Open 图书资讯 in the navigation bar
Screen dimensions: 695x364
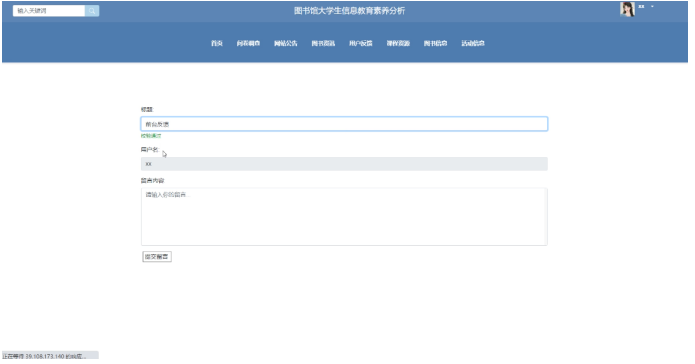click(323, 43)
